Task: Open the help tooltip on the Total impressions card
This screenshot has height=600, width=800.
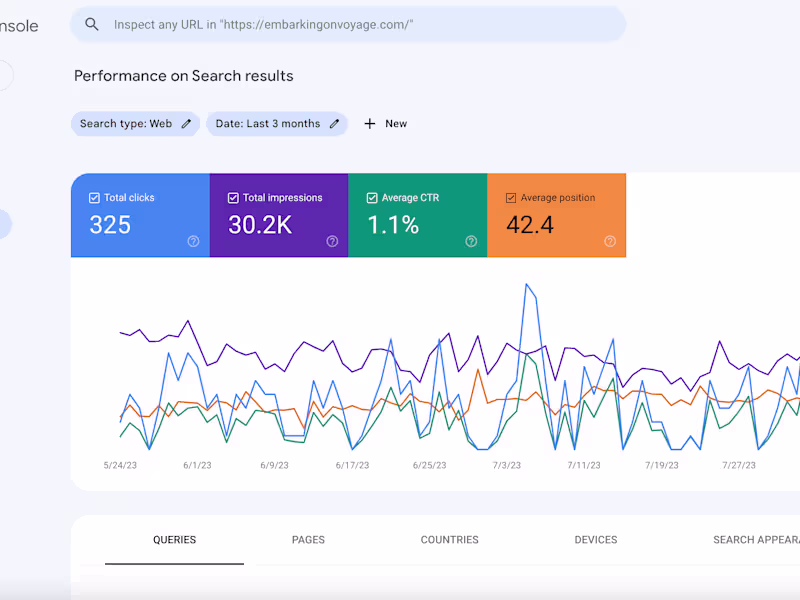Action: [332, 241]
